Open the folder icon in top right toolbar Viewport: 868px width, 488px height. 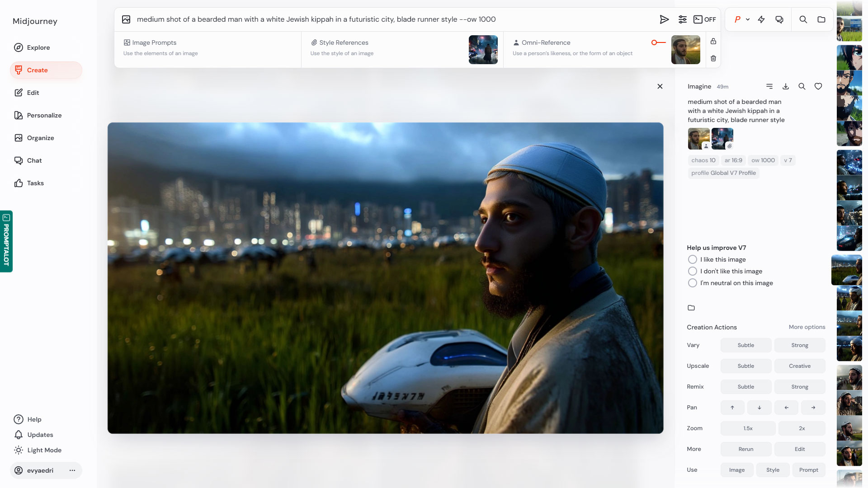click(821, 19)
